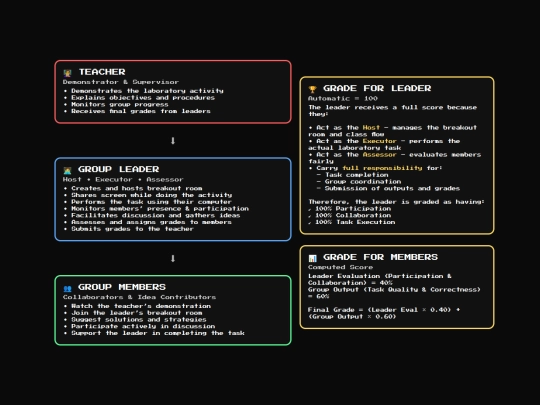This screenshot has width=540, height=405.
Task: Click the '– Group coordination' line
Action: pos(359,182)
